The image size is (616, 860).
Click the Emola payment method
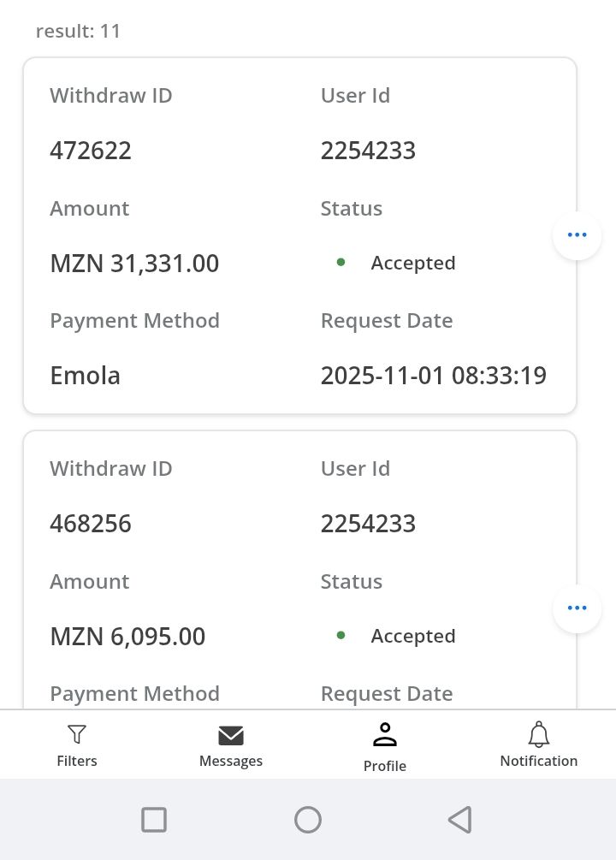tap(85, 376)
